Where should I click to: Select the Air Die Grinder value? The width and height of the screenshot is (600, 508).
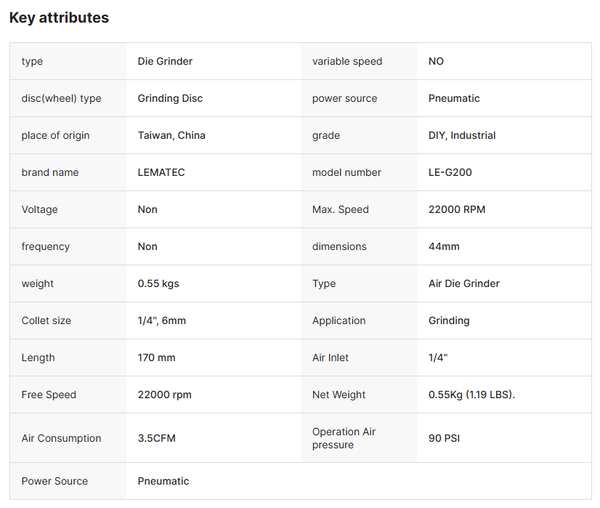coord(464,284)
